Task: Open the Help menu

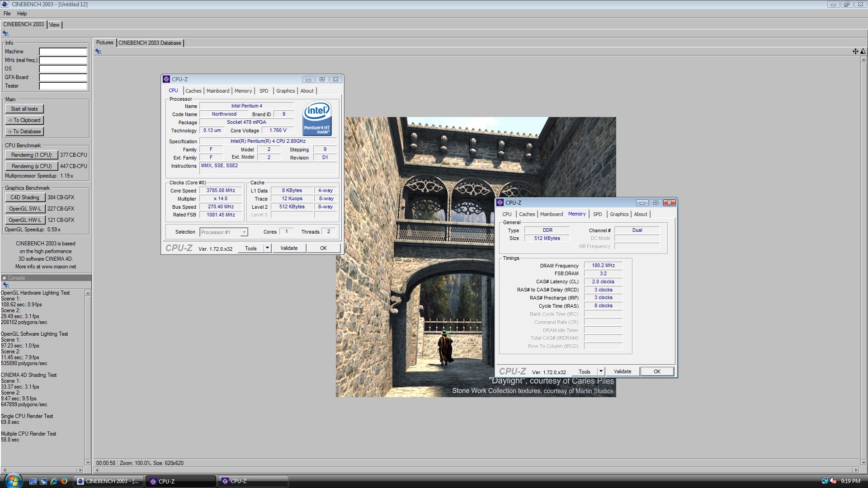Action: (x=22, y=14)
